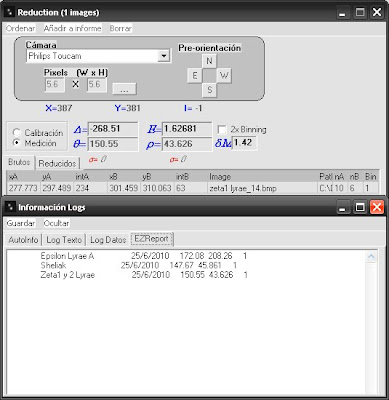This screenshot has width=389, height=400.
Task: Set pre-orientation to E
Action: tap(195, 75)
